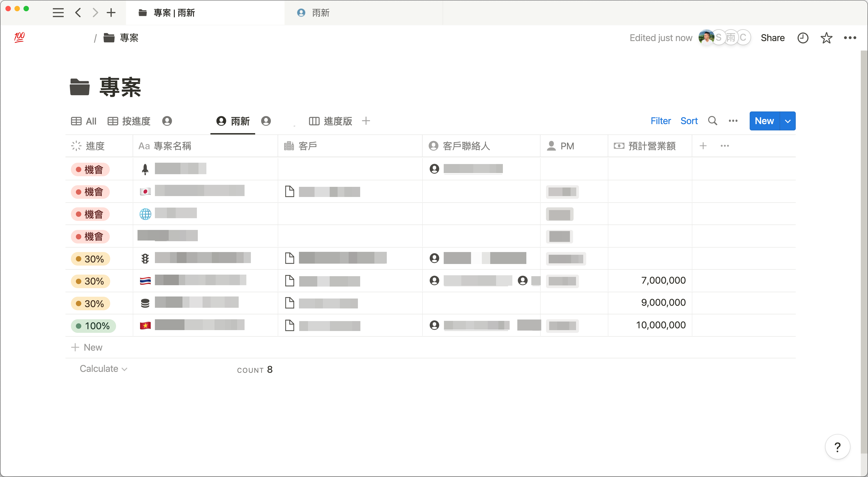This screenshot has width=868, height=477.
Task: Open the Sort option
Action: [689, 121]
